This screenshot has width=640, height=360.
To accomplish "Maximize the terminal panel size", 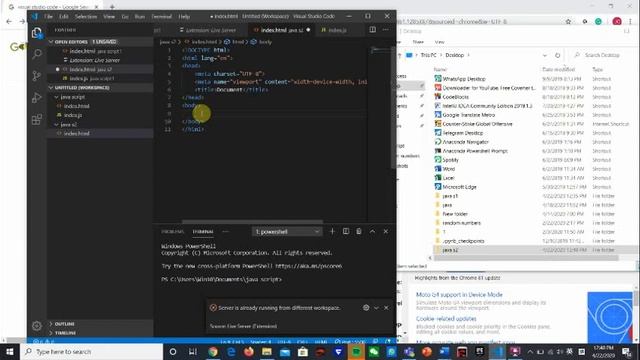I will coord(372,231).
